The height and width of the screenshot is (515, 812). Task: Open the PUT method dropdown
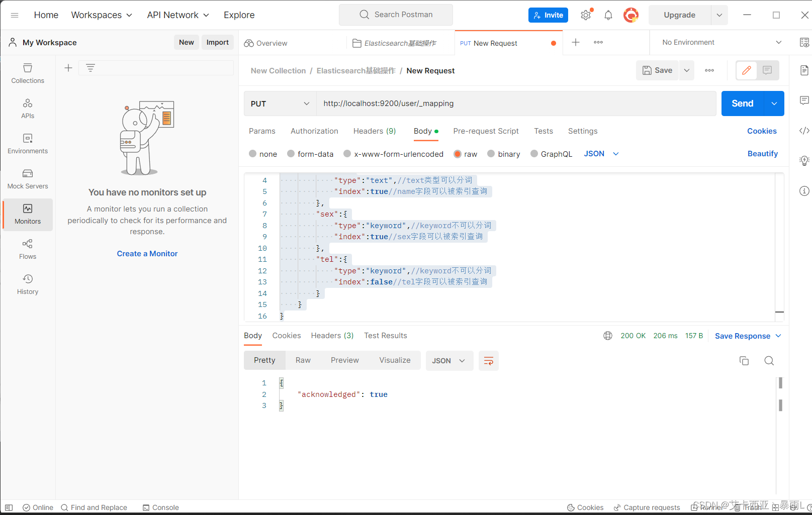[280, 104]
